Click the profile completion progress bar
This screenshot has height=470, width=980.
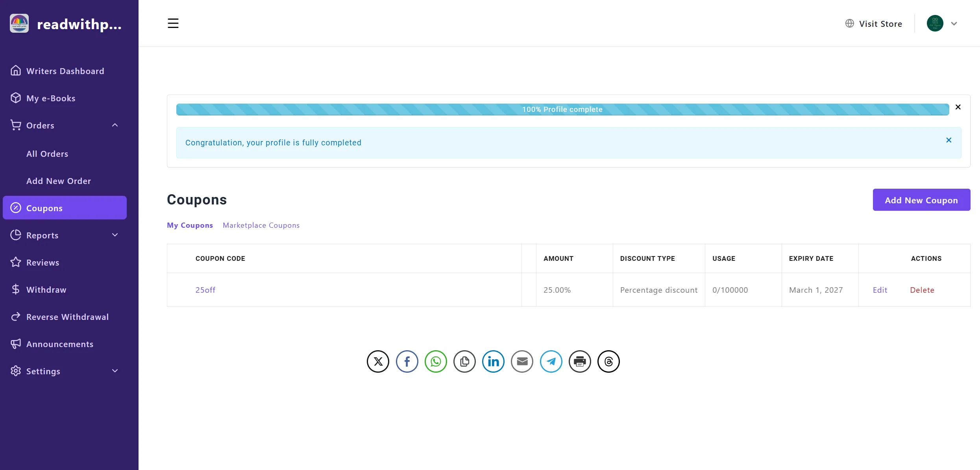[x=562, y=110]
